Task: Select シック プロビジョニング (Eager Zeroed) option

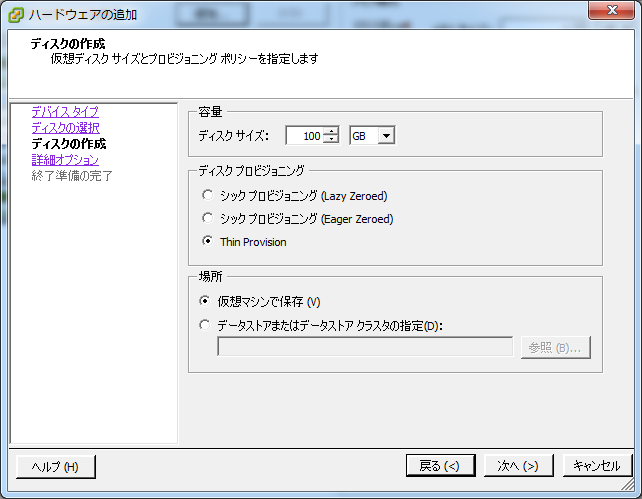Action: coord(207,217)
